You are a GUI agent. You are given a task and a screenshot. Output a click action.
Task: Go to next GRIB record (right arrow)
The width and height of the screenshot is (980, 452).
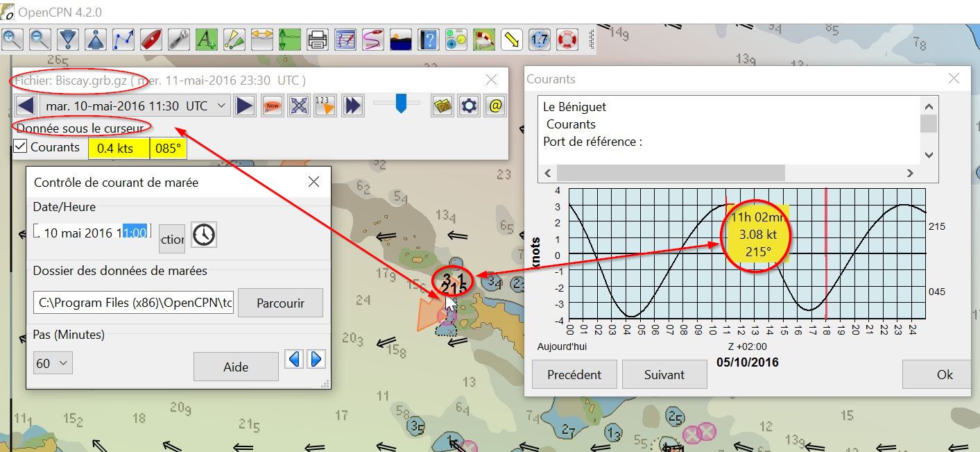(x=244, y=106)
